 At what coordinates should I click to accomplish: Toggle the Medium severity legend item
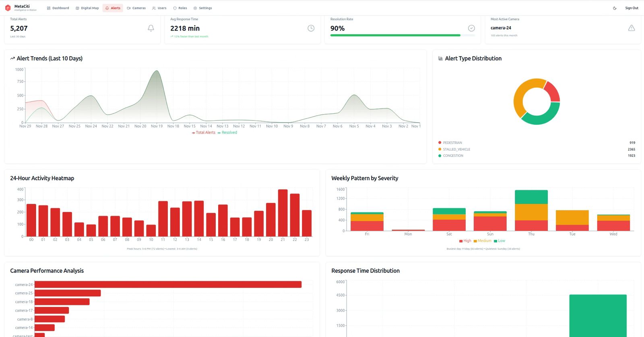[483, 241]
